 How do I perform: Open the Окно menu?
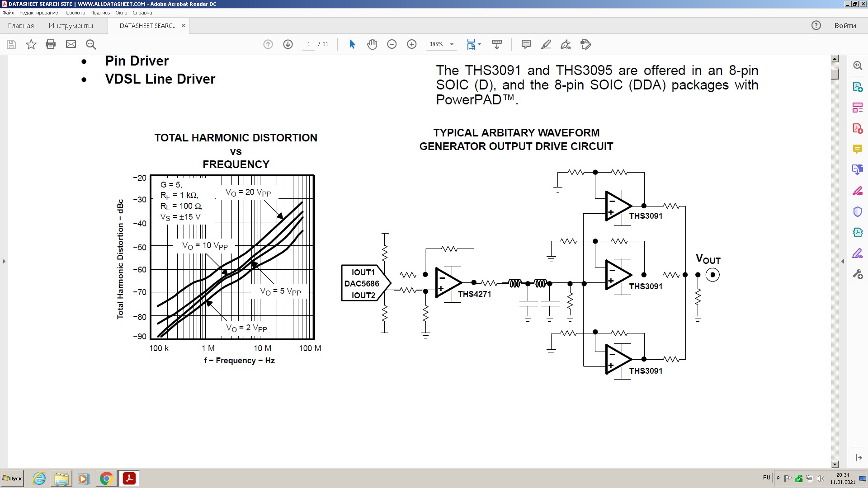tap(121, 13)
